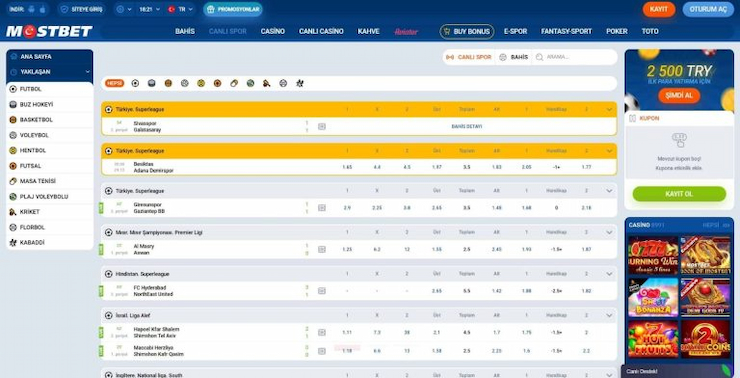This screenshot has width=740, height=378.
Task: Click the empty coupon hand icon
Action: pyautogui.click(x=679, y=140)
